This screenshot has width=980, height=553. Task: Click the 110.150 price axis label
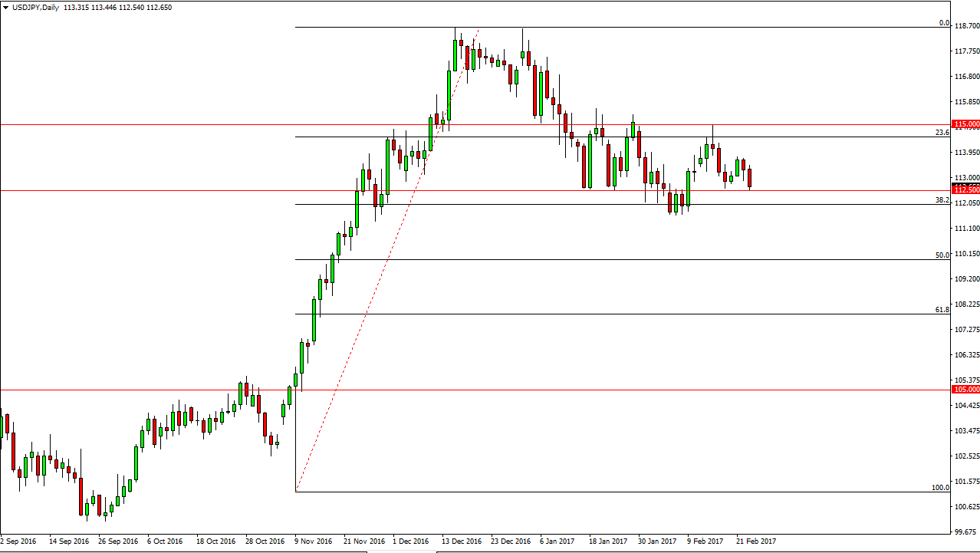(x=968, y=254)
